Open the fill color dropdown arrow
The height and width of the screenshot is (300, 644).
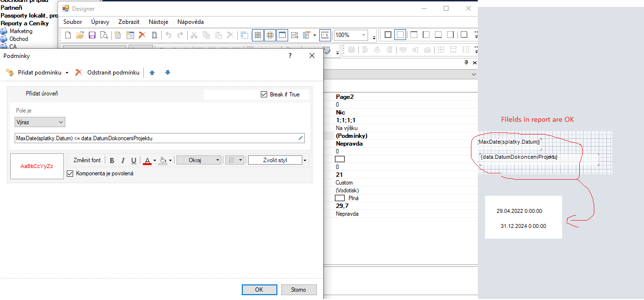tap(171, 160)
